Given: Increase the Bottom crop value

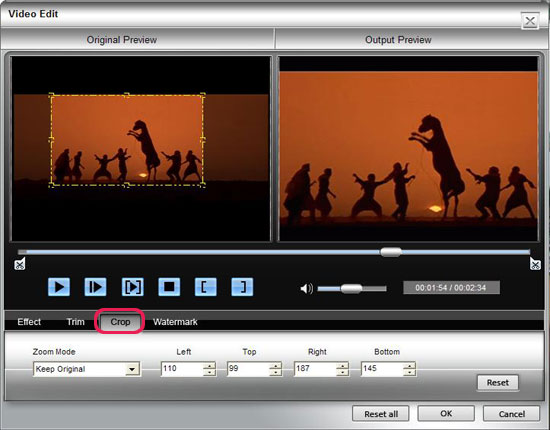Looking at the screenshot, I should (409, 365).
